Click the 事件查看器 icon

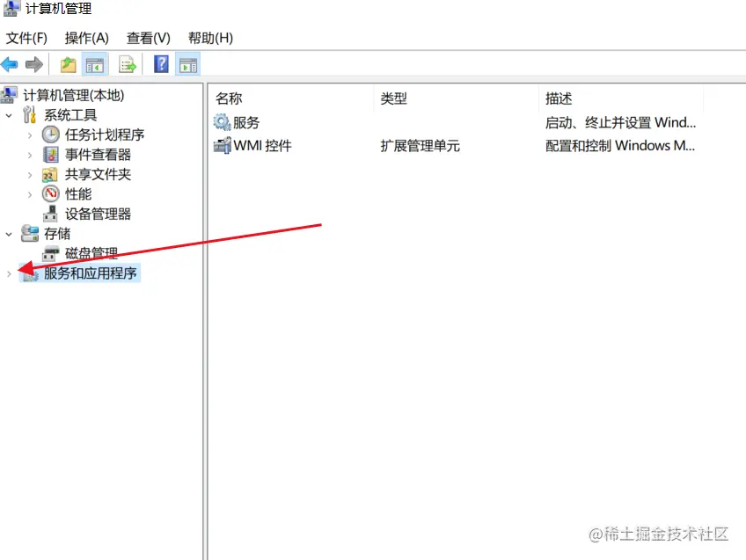(x=50, y=155)
